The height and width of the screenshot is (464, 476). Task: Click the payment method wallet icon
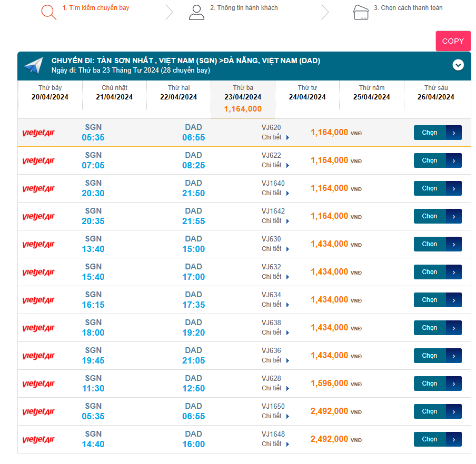[x=361, y=12]
